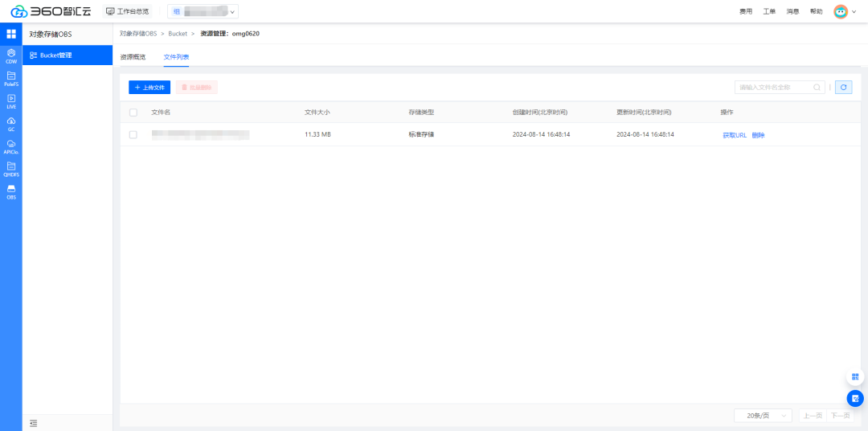The width and height of the screenshot is (868, 431).
Task: Go to 对象存储OBS breadcrumb
Action: tap(138, 34)
